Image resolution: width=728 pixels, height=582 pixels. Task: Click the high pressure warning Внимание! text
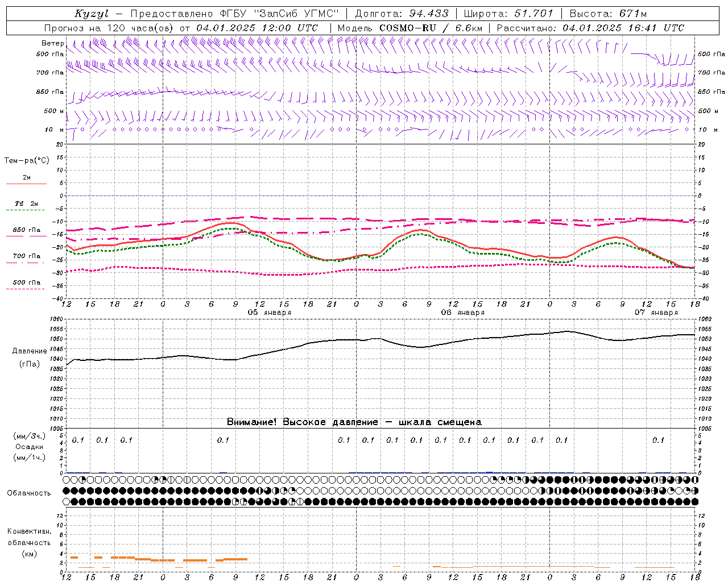pos(354,422)
